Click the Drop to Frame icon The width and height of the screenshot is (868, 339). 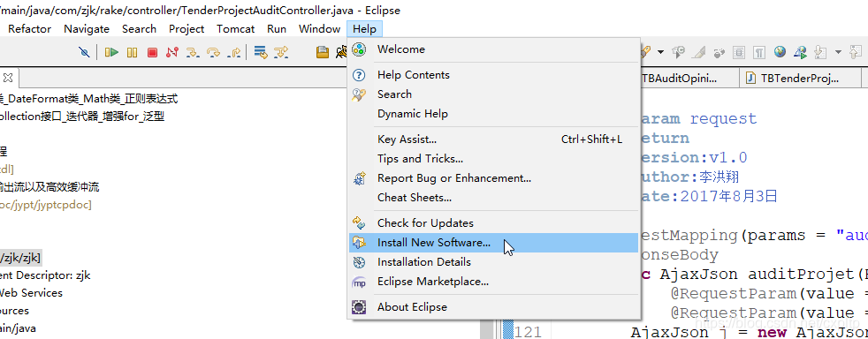pos(261,52)
